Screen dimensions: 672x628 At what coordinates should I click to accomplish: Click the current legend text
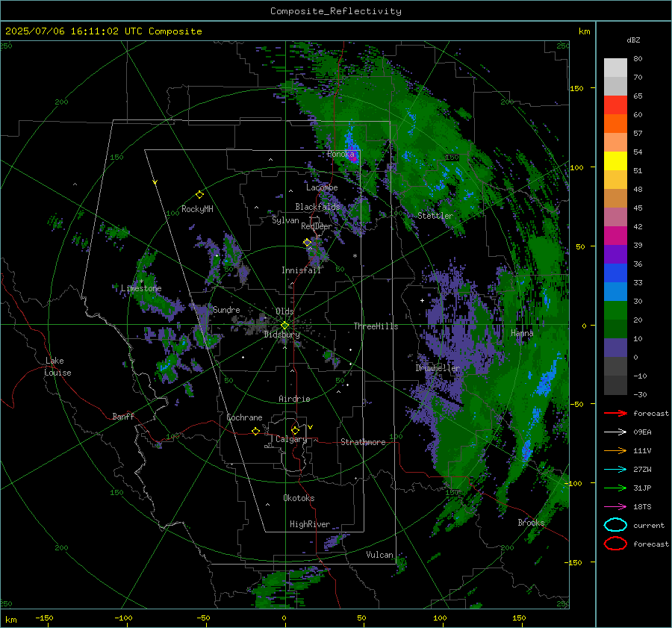[649, 525]
